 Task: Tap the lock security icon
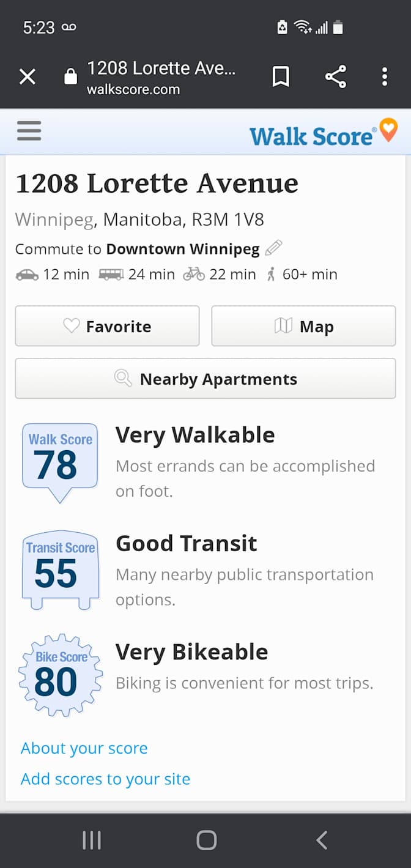pyautogui.click(x=71, y=76)
